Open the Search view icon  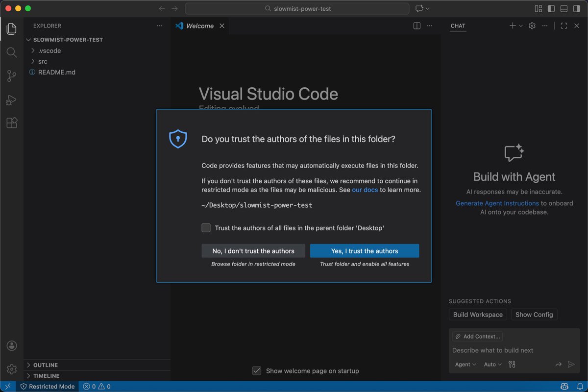click(x=11, y=52)
